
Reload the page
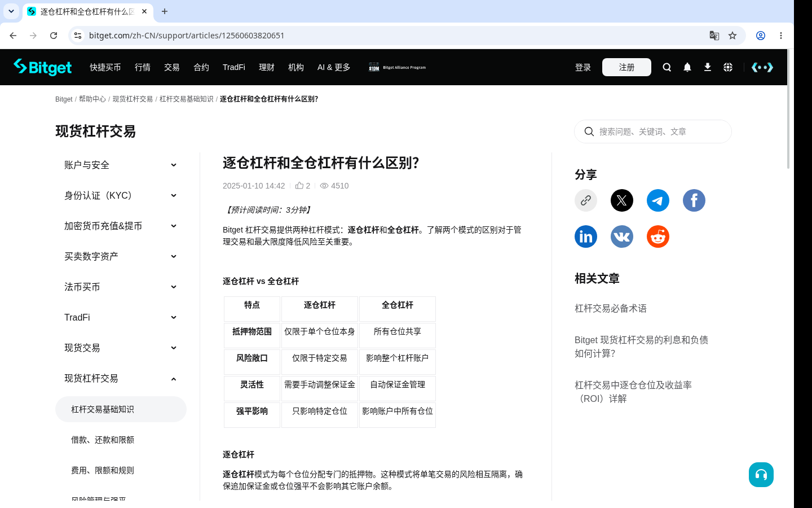[54, 36]
